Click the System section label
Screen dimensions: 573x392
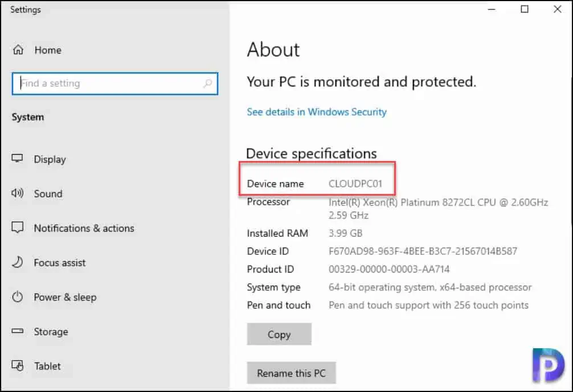coord(28,117)
